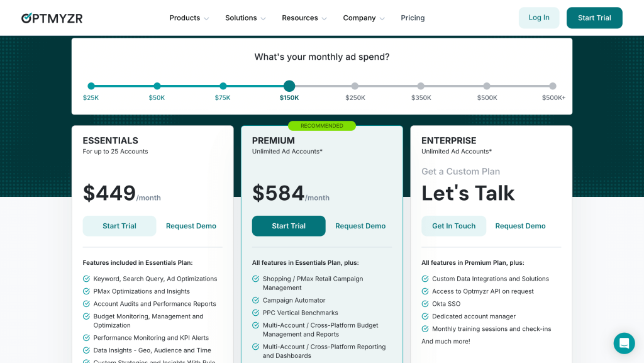The width and height of the screenshot is (644, 363).
Task: Start Trial for the Premium plan
Action: [289, 225]
